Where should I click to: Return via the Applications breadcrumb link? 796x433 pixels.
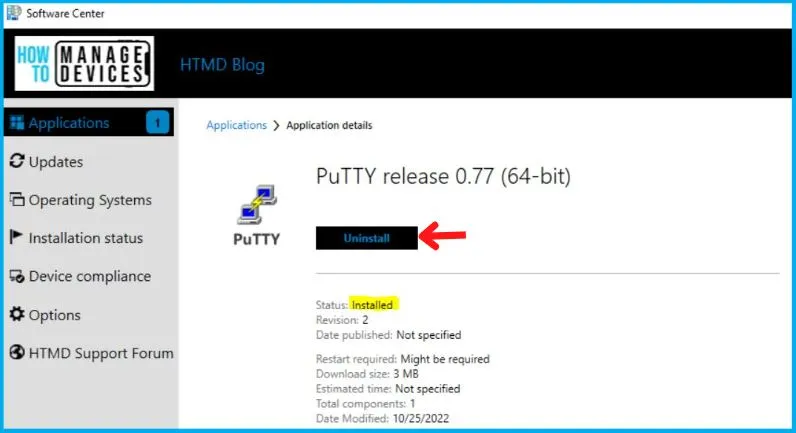coord(237,125)
